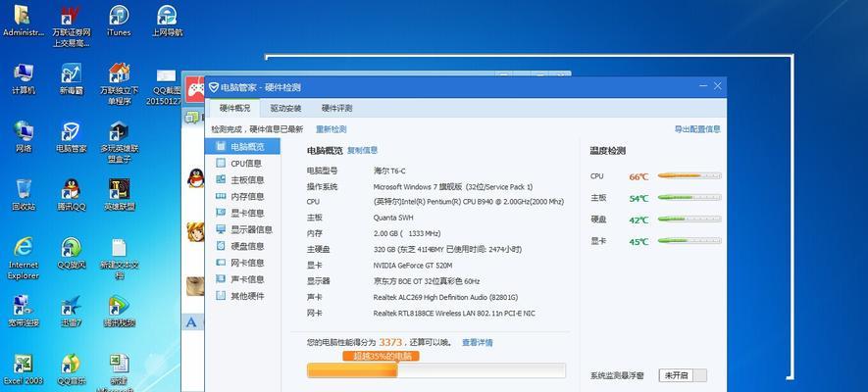Select the 万联独立下单程序 shortcut
This screenshot has width=868, height=392.
tap(119, 84)
